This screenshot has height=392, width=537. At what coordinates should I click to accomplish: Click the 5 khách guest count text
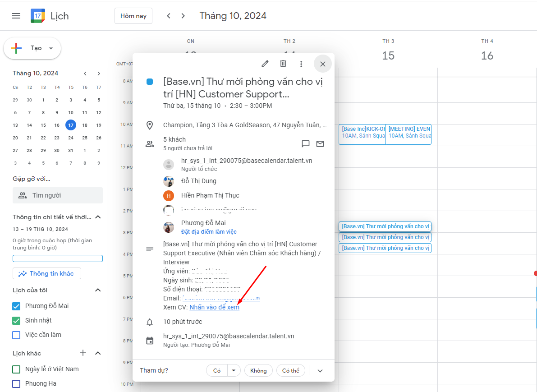tap(174, 139)
